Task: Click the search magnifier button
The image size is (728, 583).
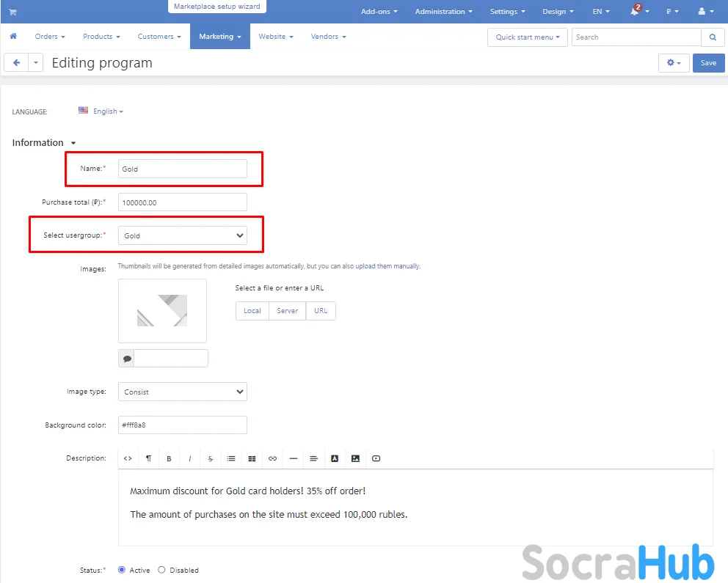Action: tap(713, 37)
